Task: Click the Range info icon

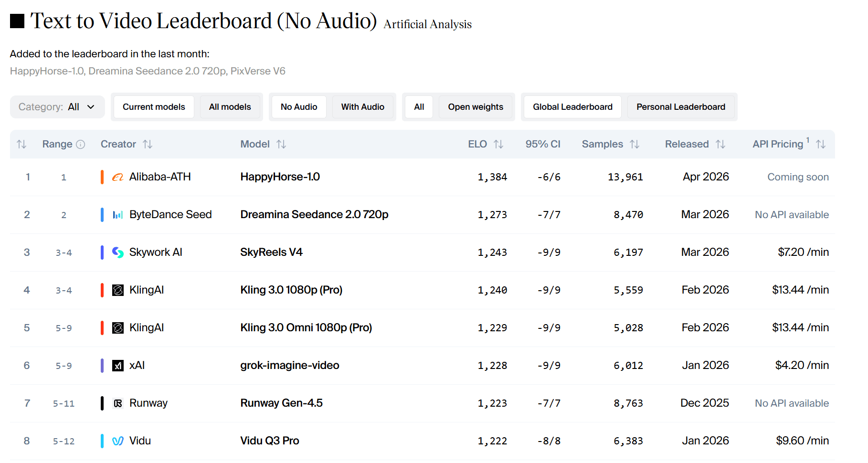Action: (x=81, y=144)
